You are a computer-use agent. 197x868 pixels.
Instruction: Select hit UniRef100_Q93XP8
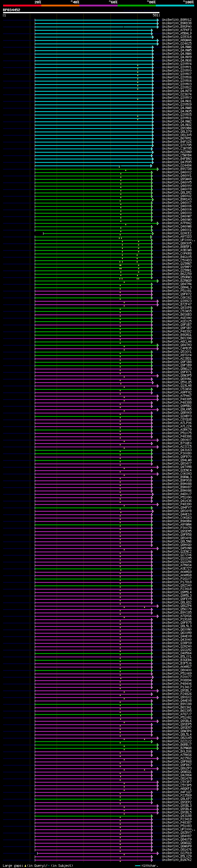click(177, 308)
